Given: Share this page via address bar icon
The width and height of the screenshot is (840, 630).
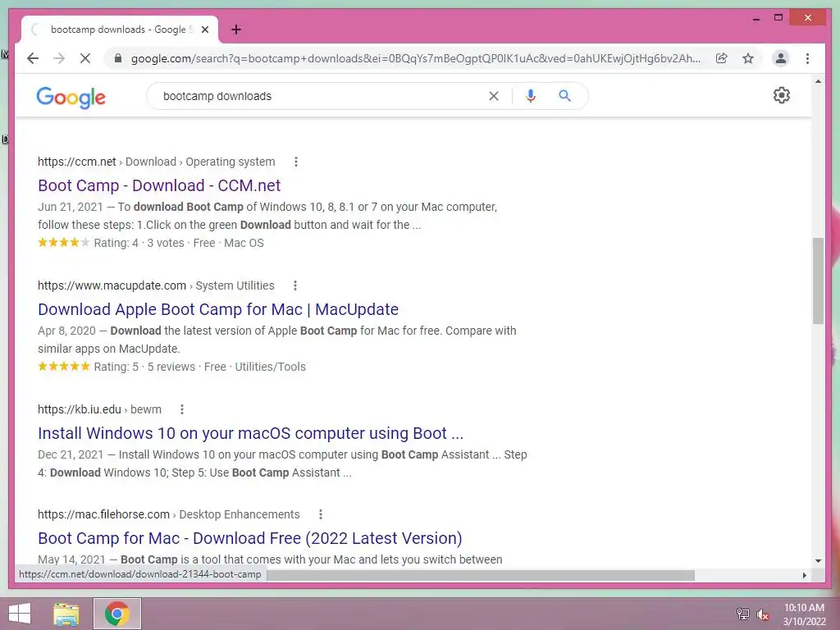Looking at the screenshot, I should click(722, 58).
